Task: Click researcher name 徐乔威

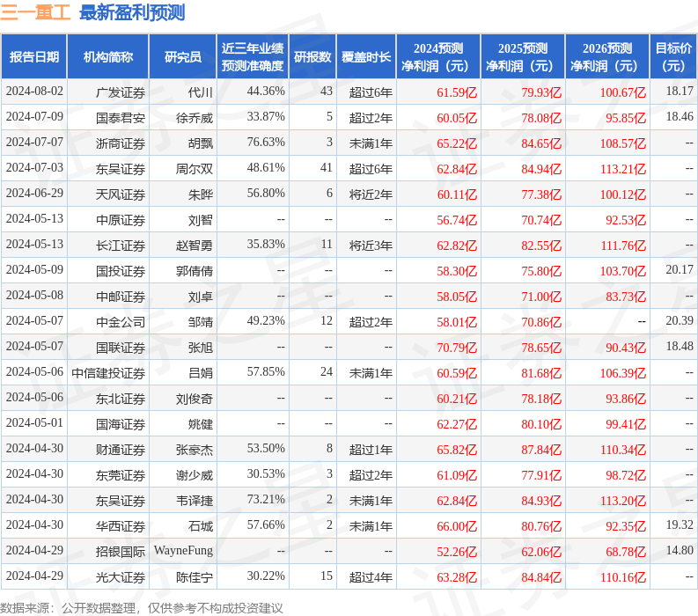Action: [x=195, y=118]
